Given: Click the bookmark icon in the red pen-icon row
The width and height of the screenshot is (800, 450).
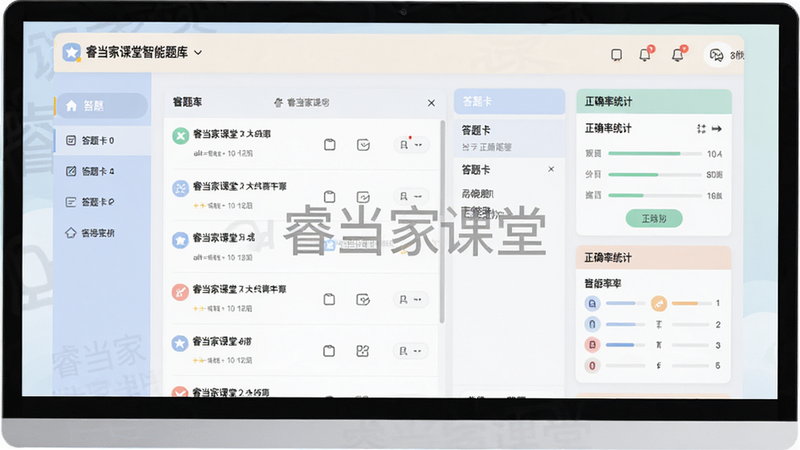Looking at the screenshot, I should [x=403, y=299].
